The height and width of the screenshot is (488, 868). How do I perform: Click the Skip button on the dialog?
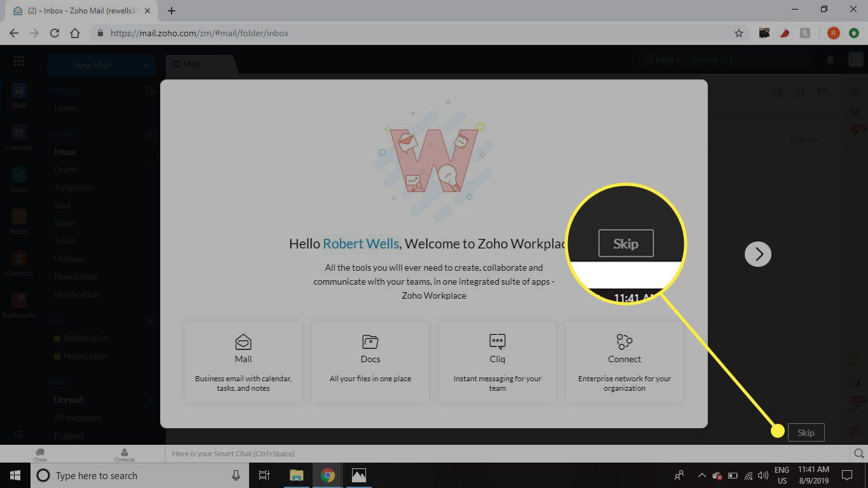coord(806,432)
